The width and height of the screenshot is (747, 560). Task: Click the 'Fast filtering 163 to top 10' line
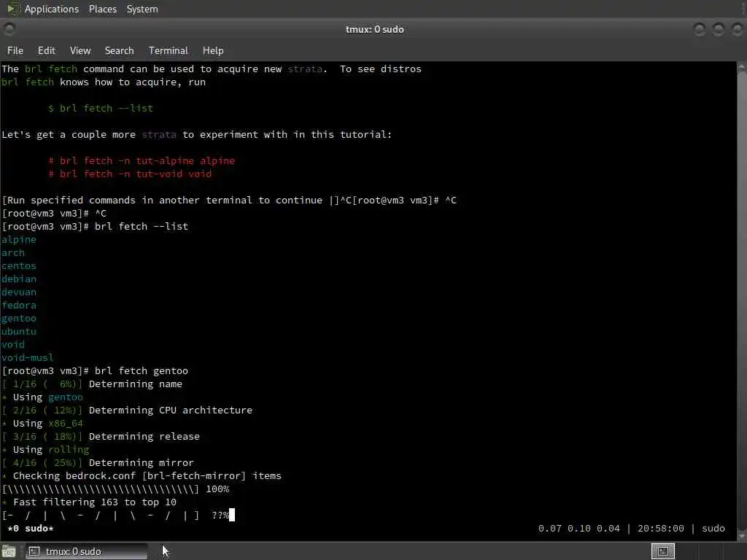coord(89,502)
